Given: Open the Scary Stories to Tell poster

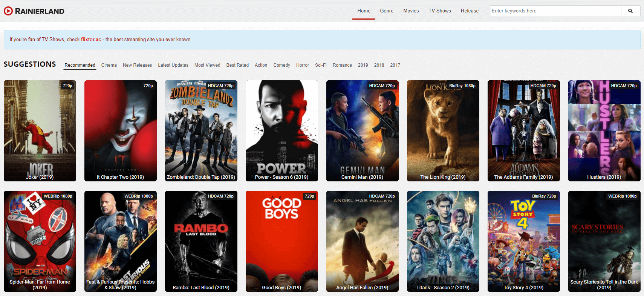Looking at the screenshot, I should pyautogui.click(x=604, y=241).
